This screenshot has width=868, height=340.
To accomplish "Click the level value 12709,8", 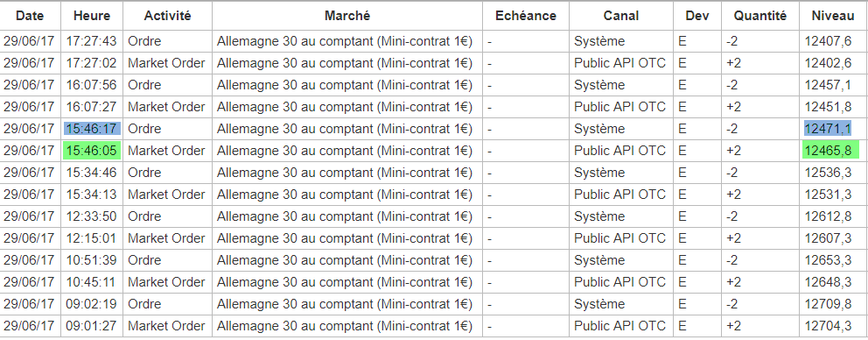I will pyautogui.click(x=828, y=304).
